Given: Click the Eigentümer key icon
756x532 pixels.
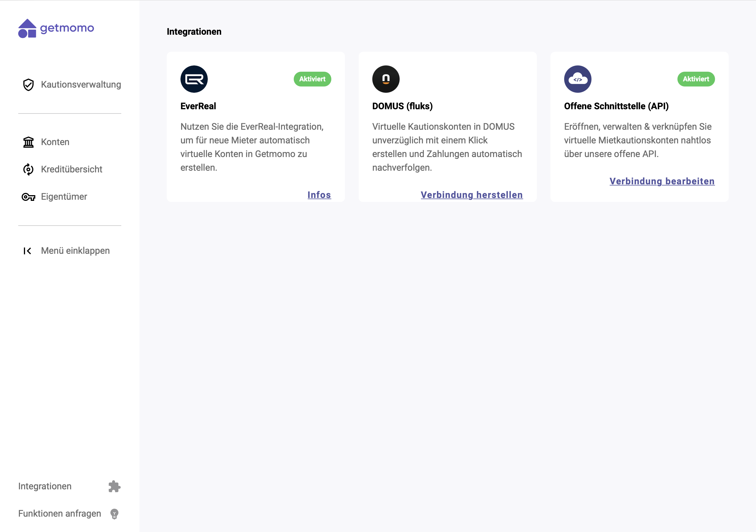Looking at the screenshot, I should coord(28,197).
